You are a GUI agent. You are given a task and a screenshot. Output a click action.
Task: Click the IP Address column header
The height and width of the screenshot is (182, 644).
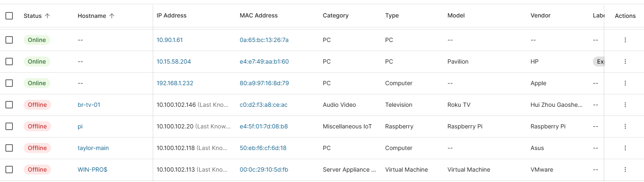point(171,16)
